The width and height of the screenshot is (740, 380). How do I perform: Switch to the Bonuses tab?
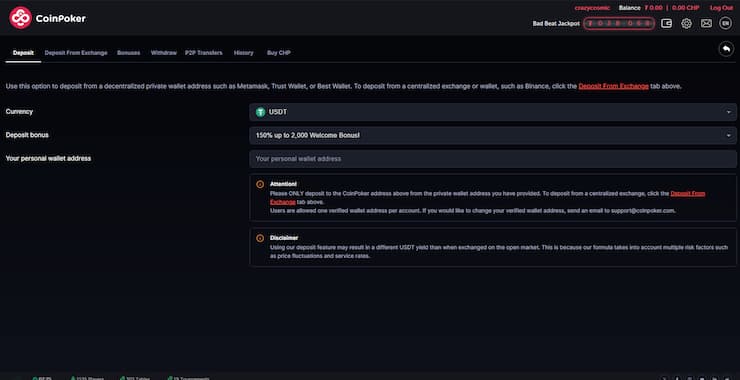point(128,53)
